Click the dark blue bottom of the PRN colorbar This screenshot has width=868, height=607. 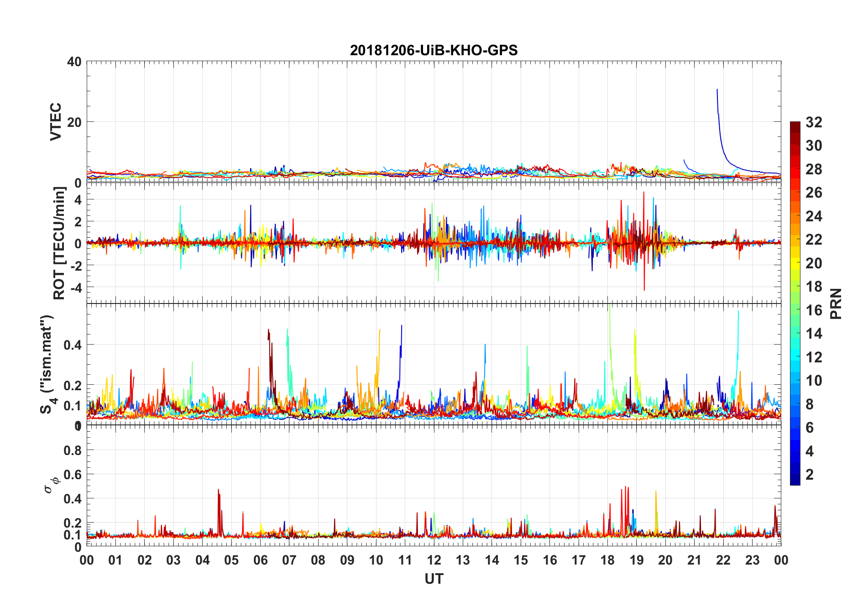[x=795, y=479]
